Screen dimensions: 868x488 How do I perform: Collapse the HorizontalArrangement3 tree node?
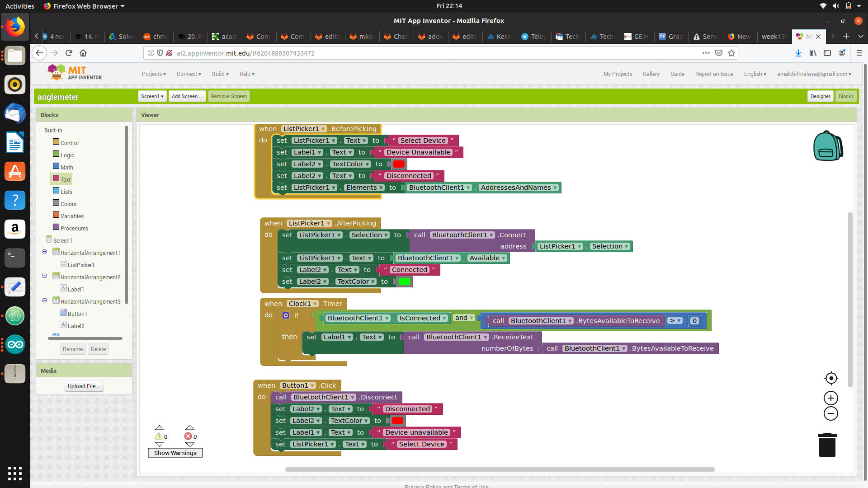pos(44,300)
